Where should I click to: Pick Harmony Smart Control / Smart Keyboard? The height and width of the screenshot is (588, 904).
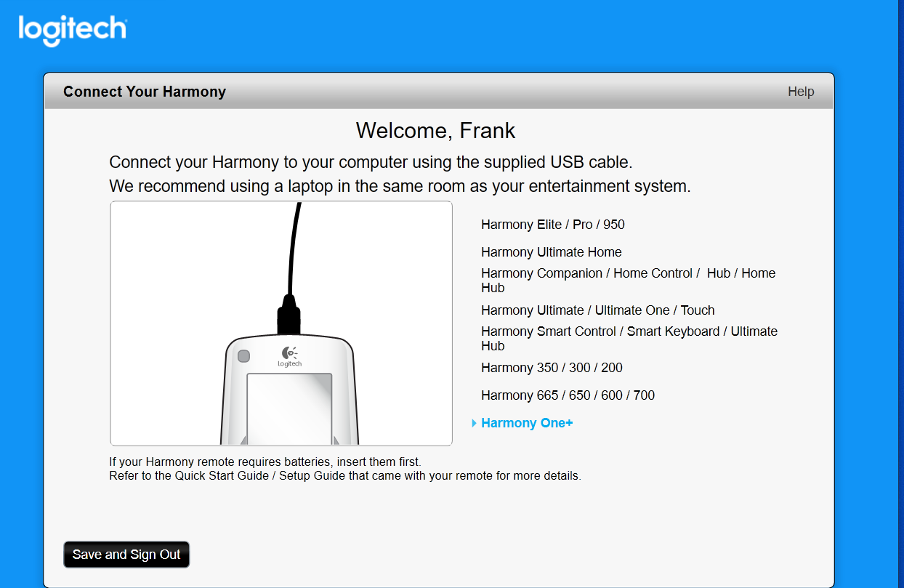(x=629, y=339)
